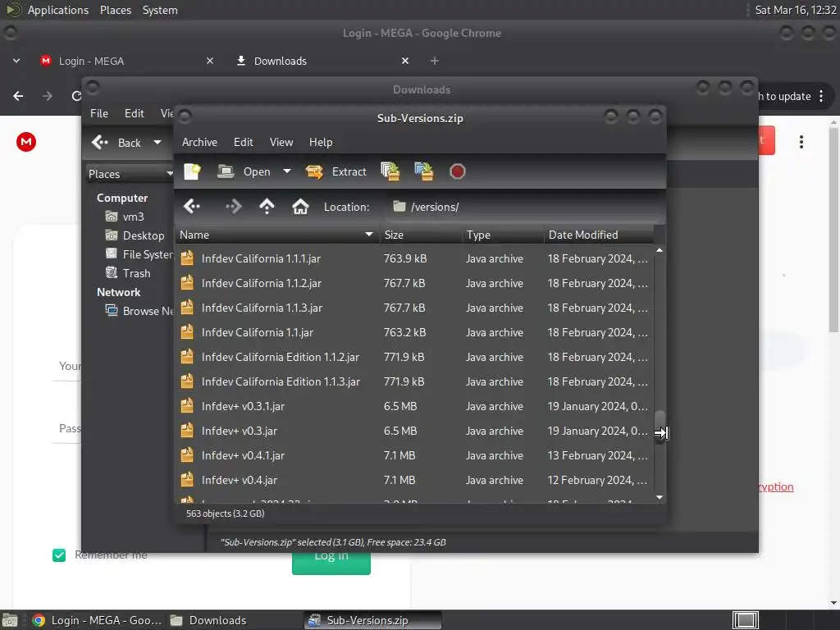
Task: Select Infdev California Edition 1.1.2.jar
Action: point(414,357)
